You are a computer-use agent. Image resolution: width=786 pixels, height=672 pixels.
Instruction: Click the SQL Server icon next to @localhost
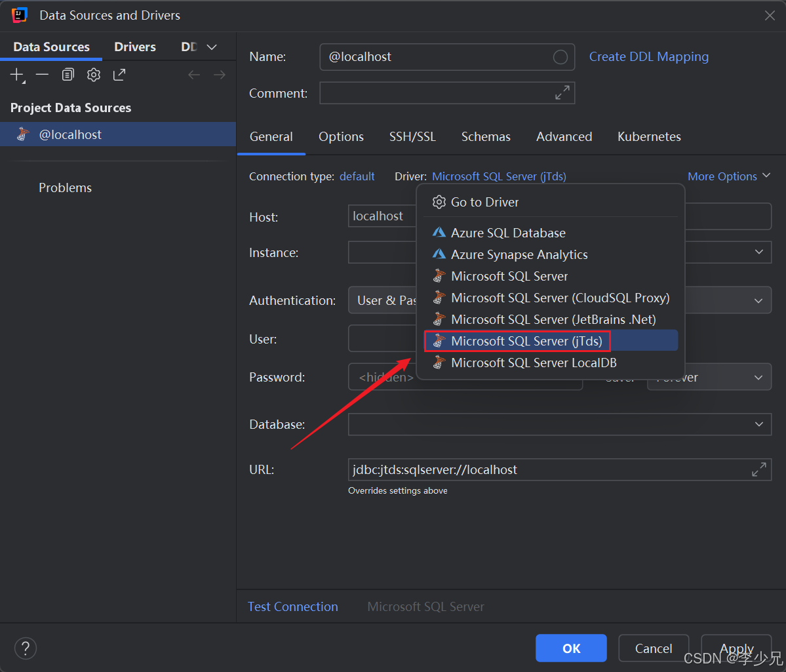point(22,134)
